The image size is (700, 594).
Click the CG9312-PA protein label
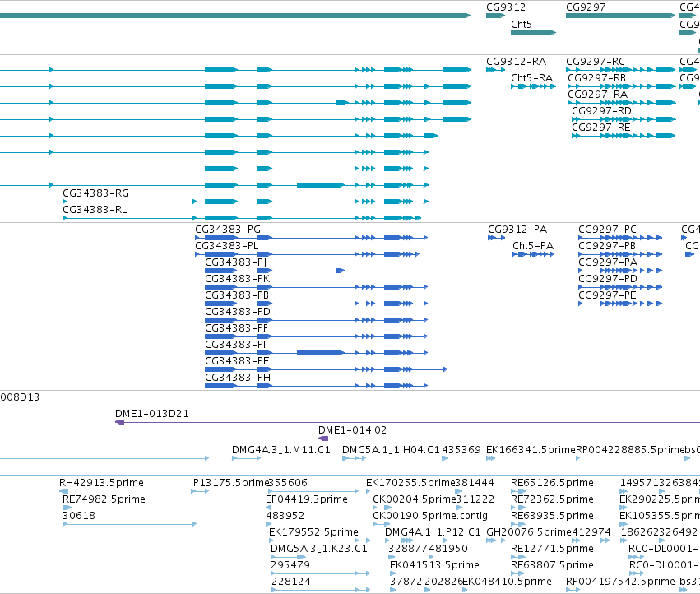point(517,229)
